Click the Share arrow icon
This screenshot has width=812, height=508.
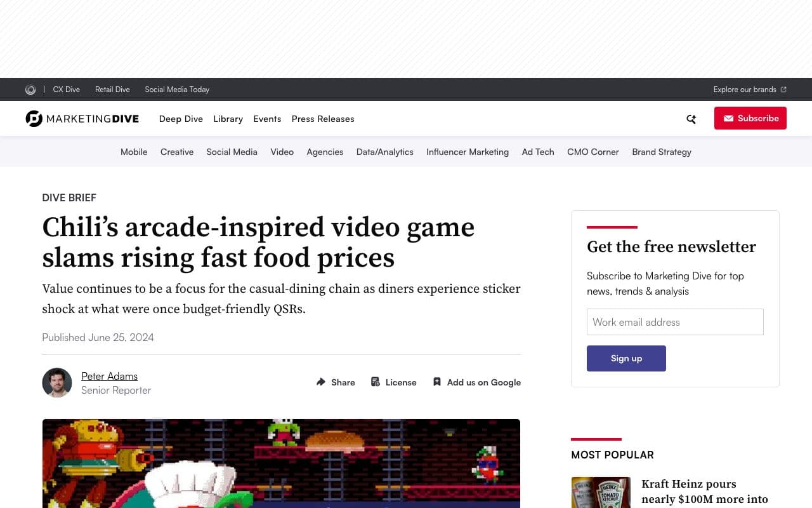[x=321, y=382]
